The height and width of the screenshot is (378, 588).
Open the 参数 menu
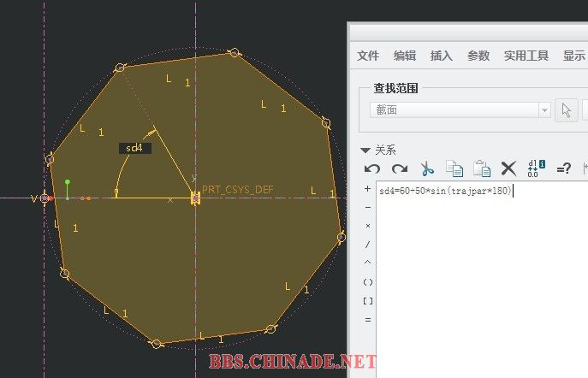pyautogui.click(x=478, y=56)
